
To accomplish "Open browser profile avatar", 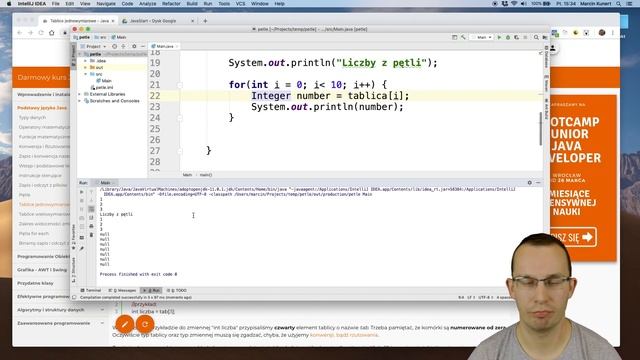I will point(602,33).
